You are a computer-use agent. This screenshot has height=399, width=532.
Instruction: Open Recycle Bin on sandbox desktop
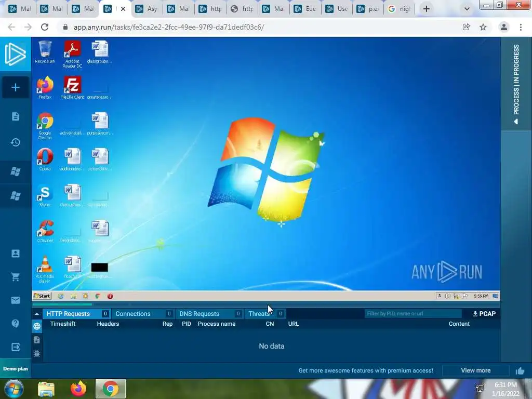[x=45, y=52]
